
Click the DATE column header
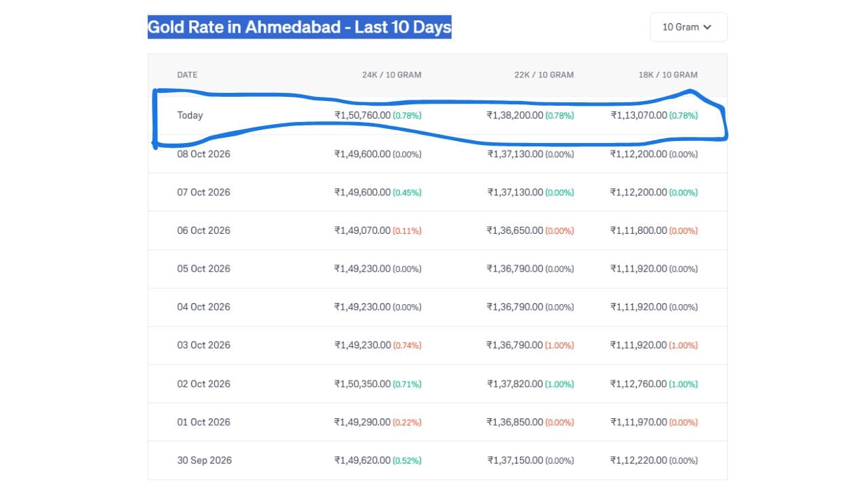click(x=187, y=75)
